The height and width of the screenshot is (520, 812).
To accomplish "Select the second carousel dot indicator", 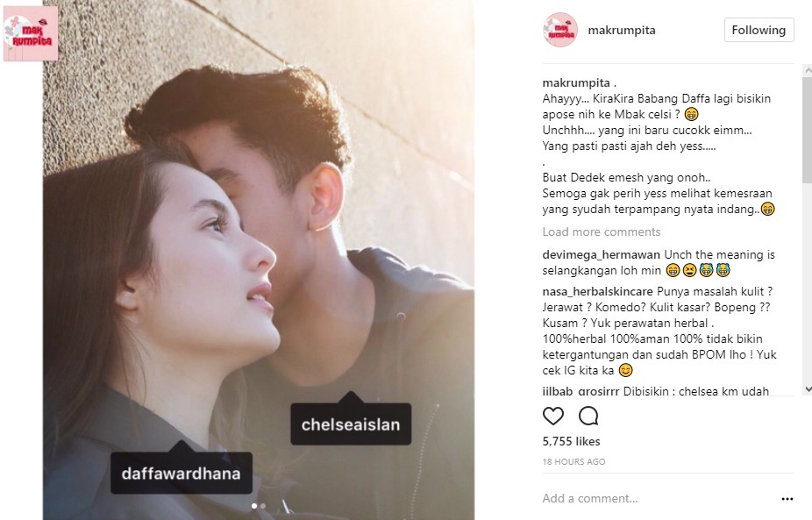I will [263, 506].
